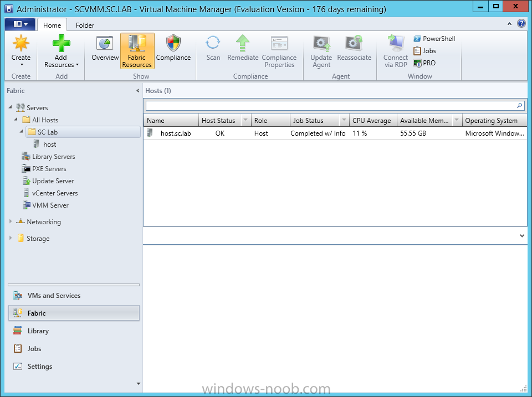This screenshot has height=397, width=532.
Task: Click the Completed w/ Info job status
Action: 318,133
